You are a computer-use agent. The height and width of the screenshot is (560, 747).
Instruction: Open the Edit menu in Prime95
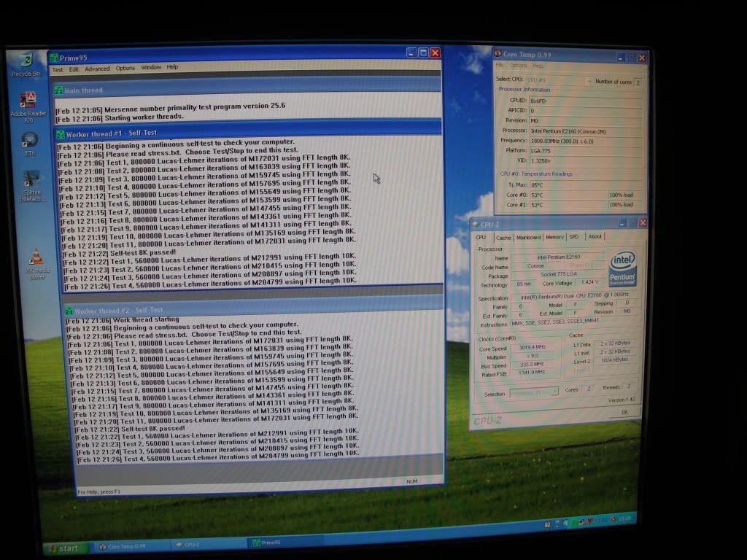74,69
